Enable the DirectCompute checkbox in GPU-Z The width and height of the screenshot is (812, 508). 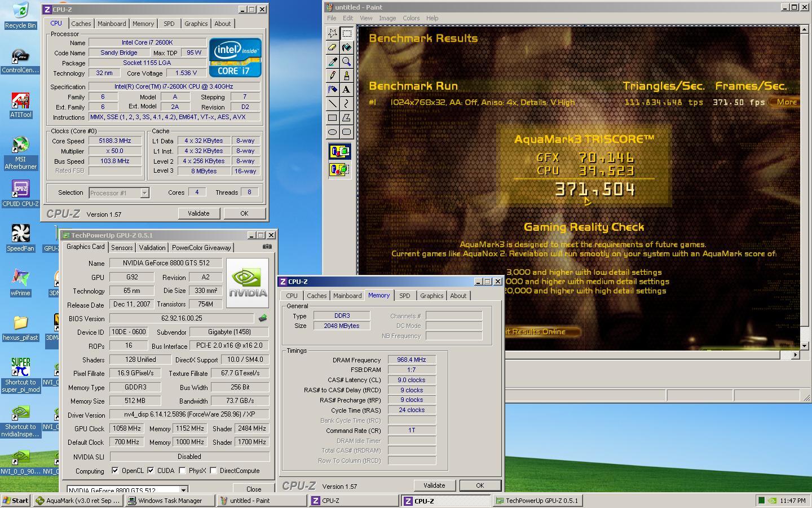[x=213, y=470]
